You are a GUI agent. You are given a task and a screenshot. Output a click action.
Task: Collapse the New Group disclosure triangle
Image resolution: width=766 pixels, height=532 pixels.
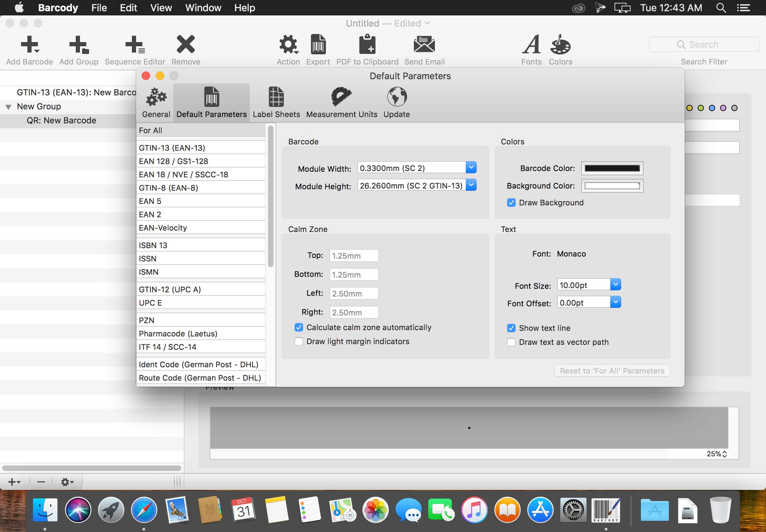coord(8,107)
